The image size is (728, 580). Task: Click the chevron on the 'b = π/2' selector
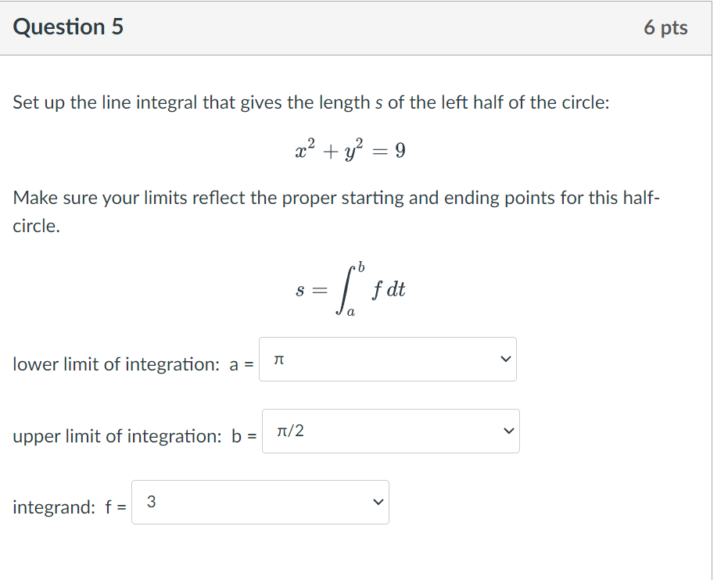(x=507, y=431)
